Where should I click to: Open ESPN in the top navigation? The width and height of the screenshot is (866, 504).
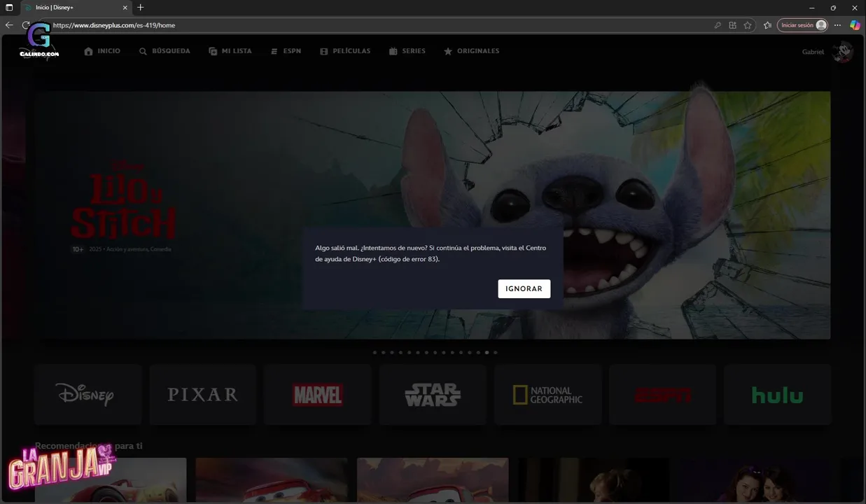pos(286,51)
